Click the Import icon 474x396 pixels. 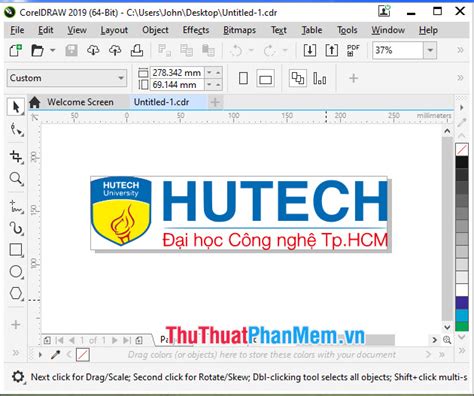tap(310, 50)
